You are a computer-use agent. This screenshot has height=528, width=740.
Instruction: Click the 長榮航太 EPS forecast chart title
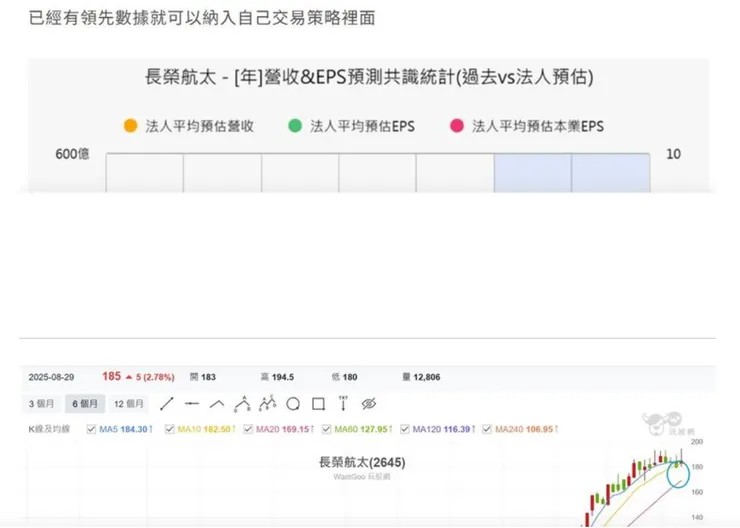tap(369, 77)
